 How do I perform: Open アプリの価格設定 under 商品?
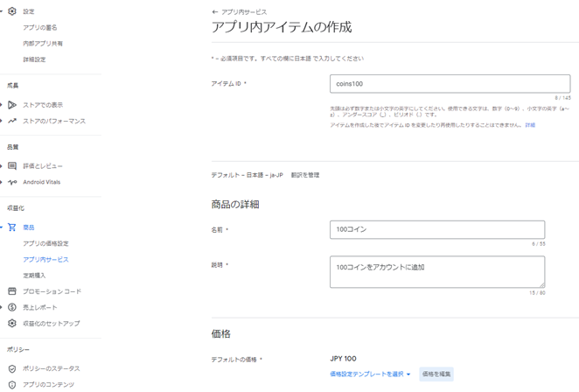45,243
